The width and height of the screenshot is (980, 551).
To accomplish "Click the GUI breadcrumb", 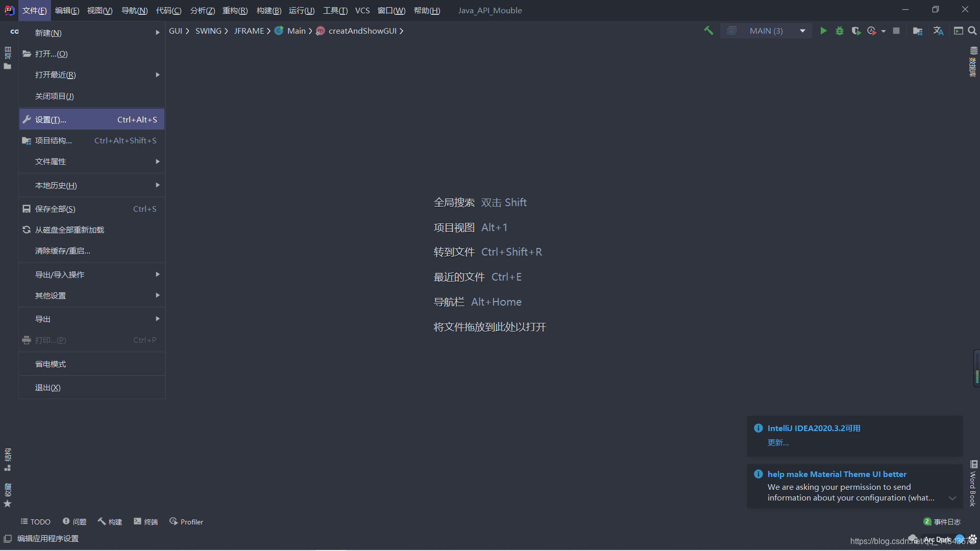I will (x=176, y=31).
